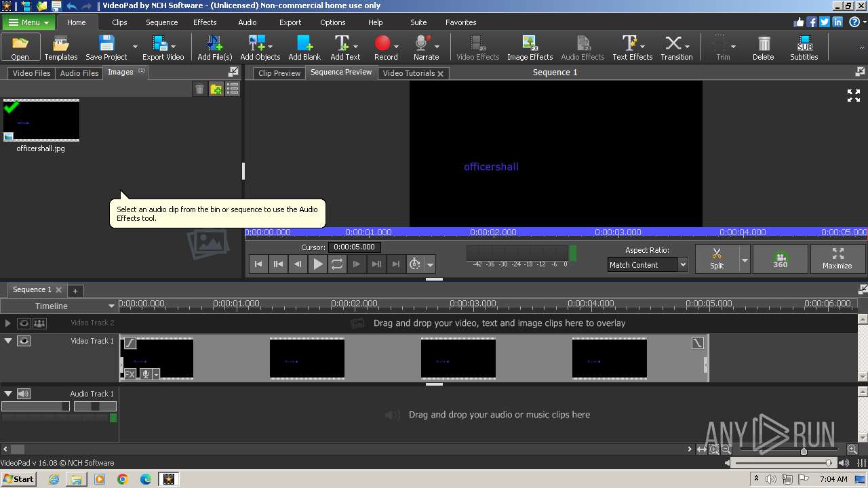868x488 pixels.
Task: Toggle group icon on Video Track 2
Action: pyautogui.click(x=39, y=323)
